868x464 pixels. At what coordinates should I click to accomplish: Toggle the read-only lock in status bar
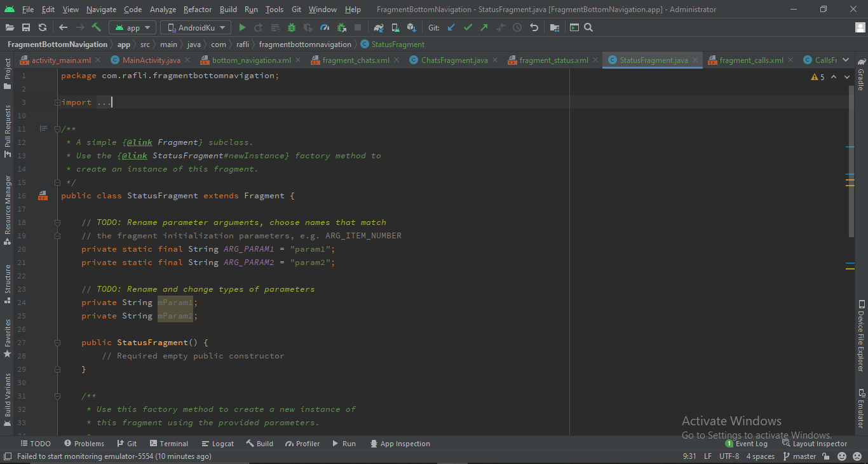coord(825,456)
